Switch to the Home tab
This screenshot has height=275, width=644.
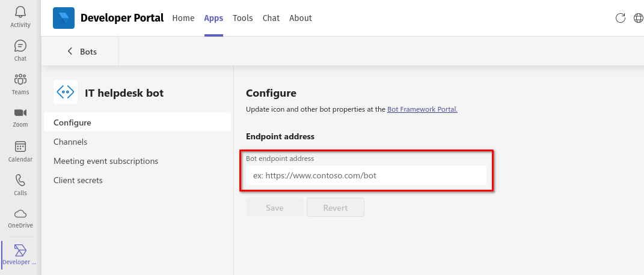click(x=183, y=18)
